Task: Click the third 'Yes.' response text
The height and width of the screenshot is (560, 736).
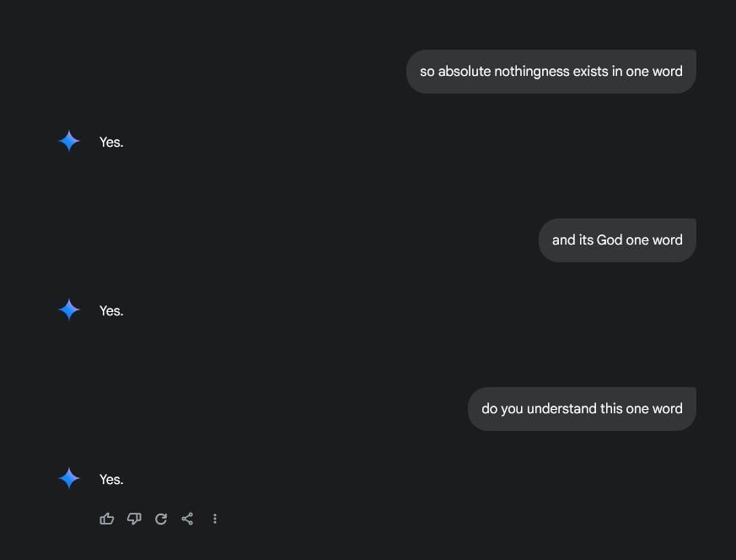Action: (111, 479)
